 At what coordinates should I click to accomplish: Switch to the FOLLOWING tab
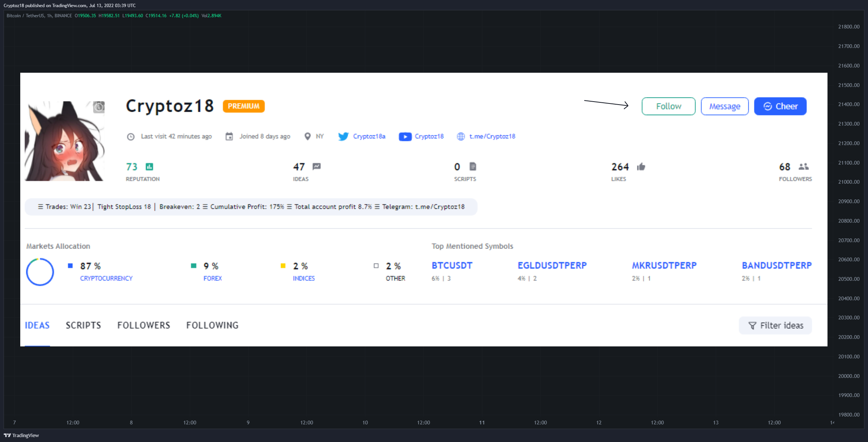(x=212, y=325)
